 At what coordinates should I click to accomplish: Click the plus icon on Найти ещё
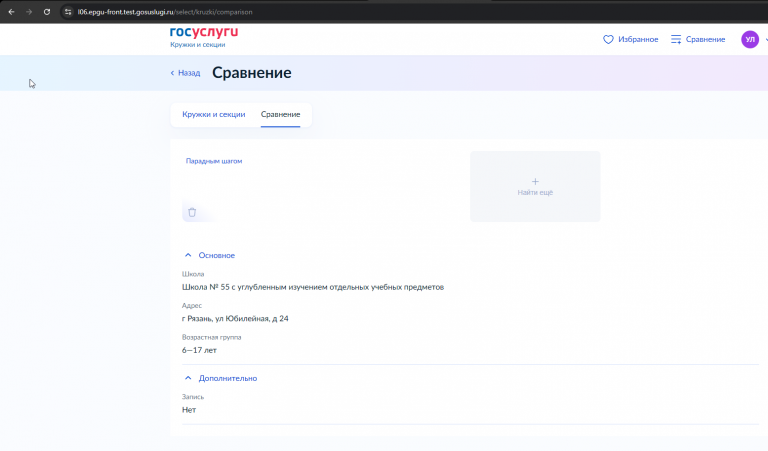tap(535, 181)
